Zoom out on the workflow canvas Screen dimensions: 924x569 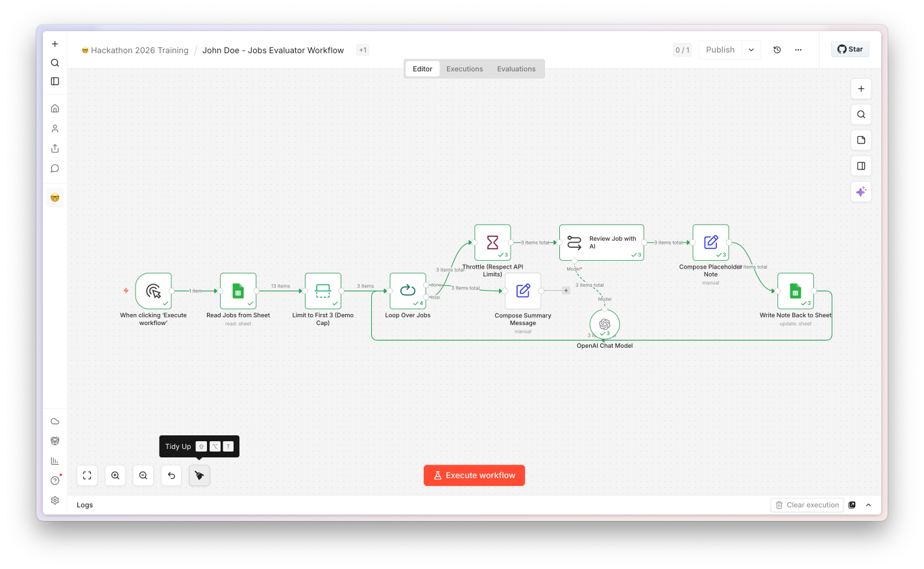[x=143, y=476]
